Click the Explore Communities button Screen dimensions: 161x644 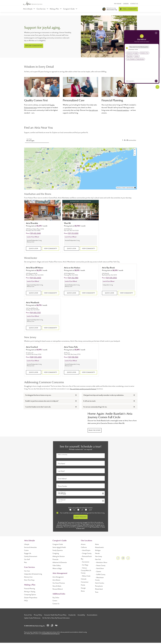34,46
